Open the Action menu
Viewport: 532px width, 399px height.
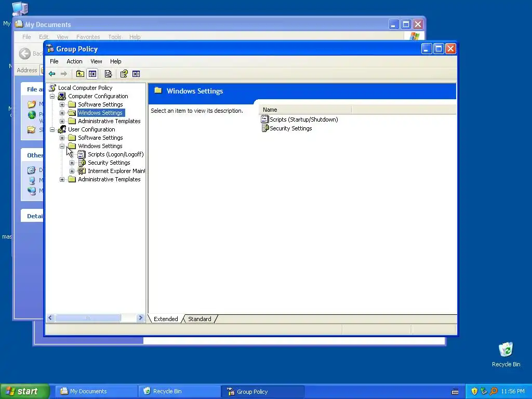(74, 61)
